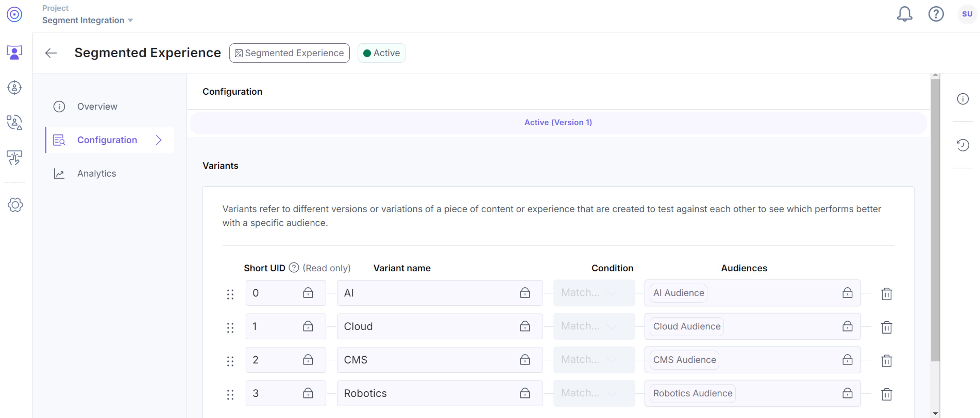Select the Experiences sidebar icon

pos(15,52)
